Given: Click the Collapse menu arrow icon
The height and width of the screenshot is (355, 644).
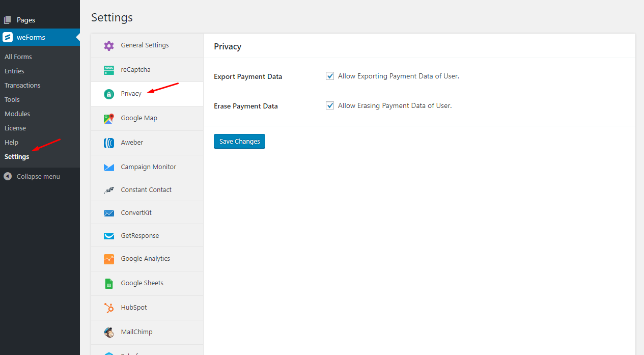Looking at the screenshot, I should click(8, 176).
